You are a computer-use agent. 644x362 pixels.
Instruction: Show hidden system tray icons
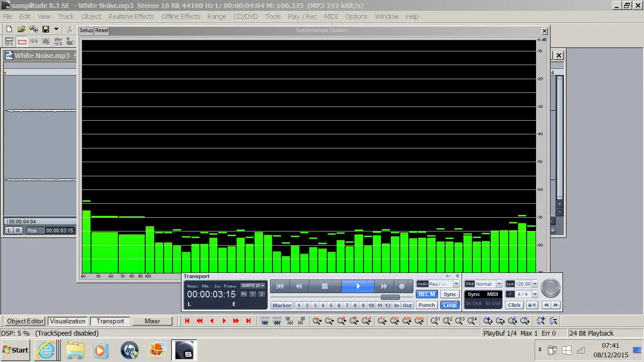(540, 350)
